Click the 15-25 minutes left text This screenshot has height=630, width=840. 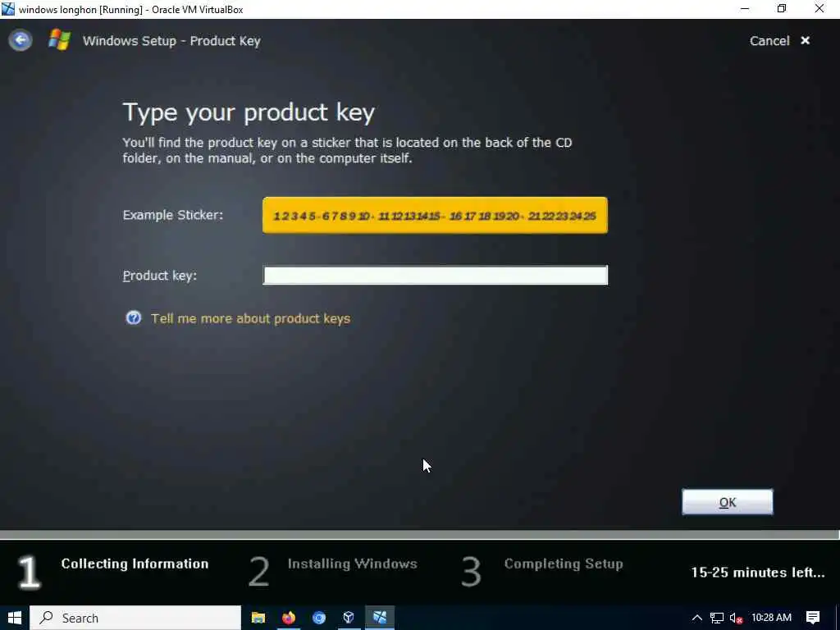click(x=757, y=572)
